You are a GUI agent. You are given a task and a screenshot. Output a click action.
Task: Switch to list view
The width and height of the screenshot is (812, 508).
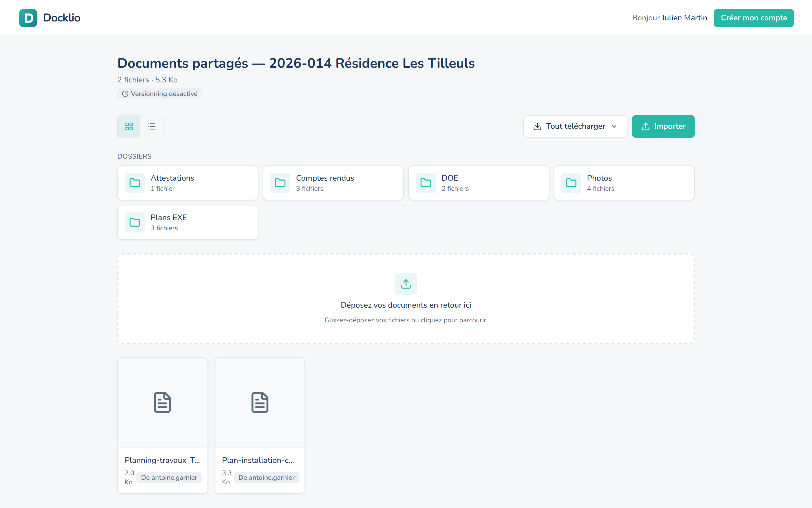pos(152,126)
